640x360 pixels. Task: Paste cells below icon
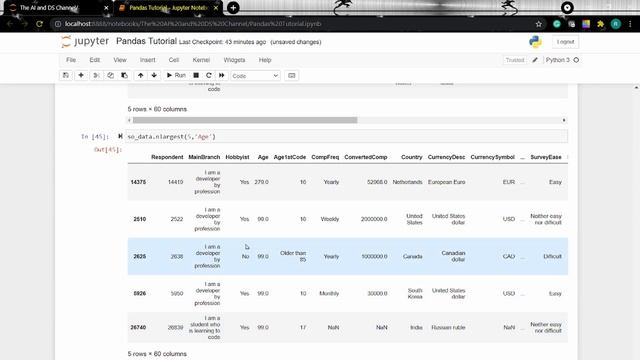[124, 76]
